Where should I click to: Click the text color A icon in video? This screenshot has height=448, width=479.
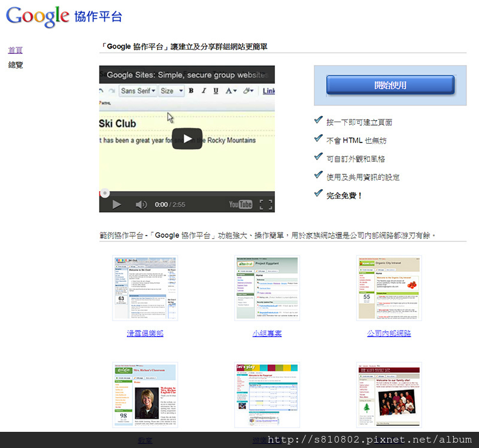coord(231,91)
